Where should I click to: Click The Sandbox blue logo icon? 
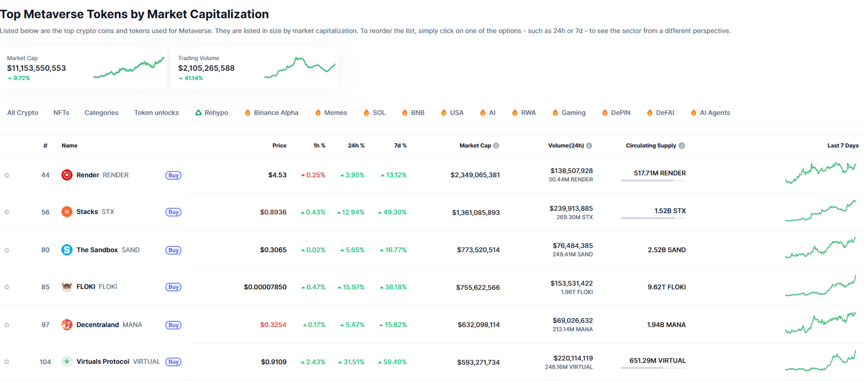point(67,250)
